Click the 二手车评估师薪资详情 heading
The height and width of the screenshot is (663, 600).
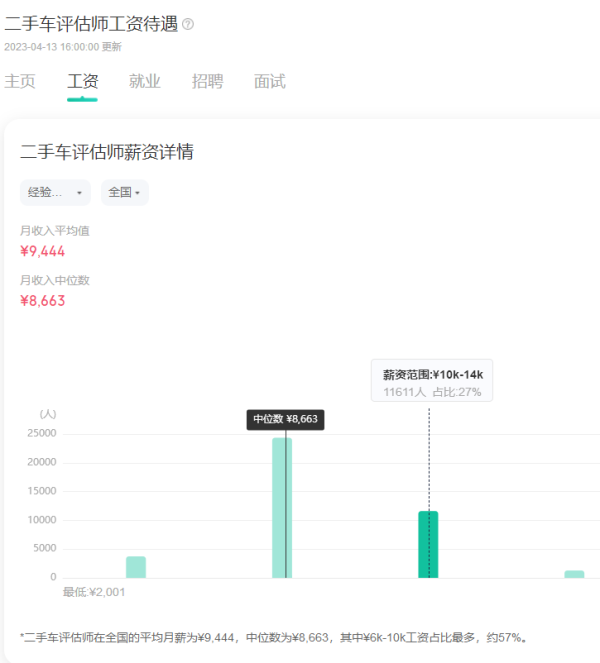coord(107,153)
